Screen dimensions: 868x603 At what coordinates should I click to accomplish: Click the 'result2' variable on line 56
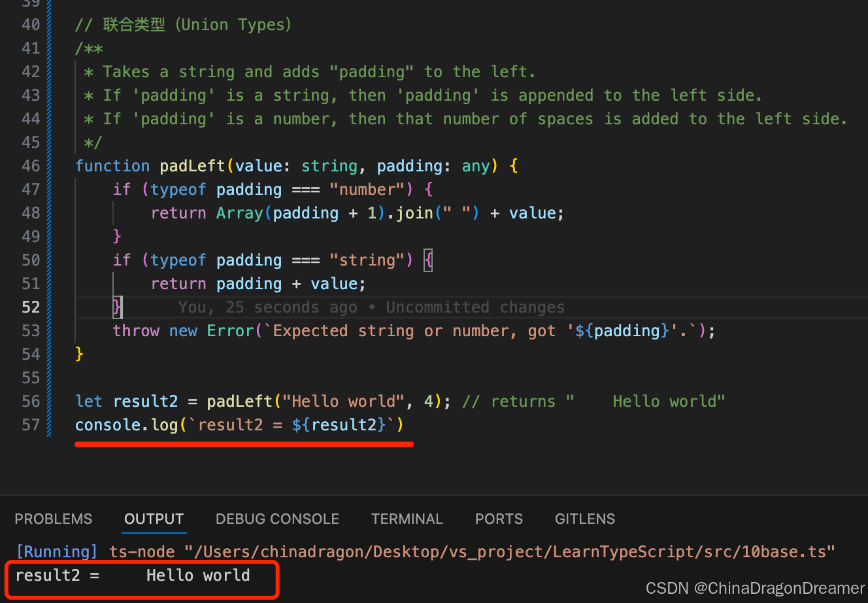click(x=145, y=402)
